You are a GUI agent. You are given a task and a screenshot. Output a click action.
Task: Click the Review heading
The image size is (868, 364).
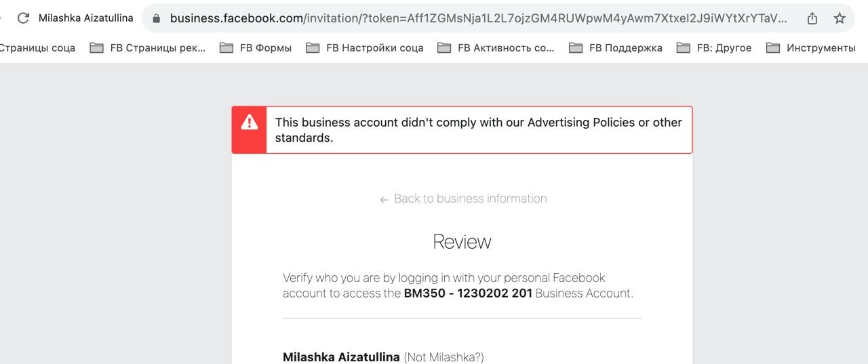(462, 242)
